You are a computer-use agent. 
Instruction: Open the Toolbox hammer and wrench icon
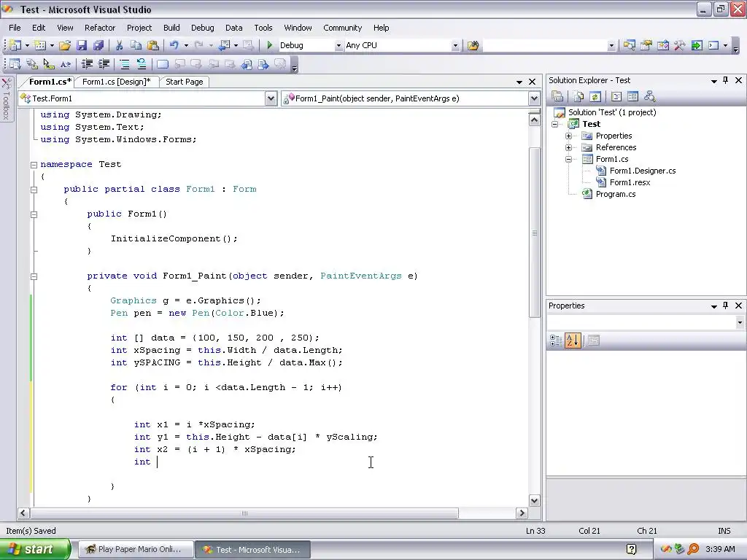[x=679, y=45]
